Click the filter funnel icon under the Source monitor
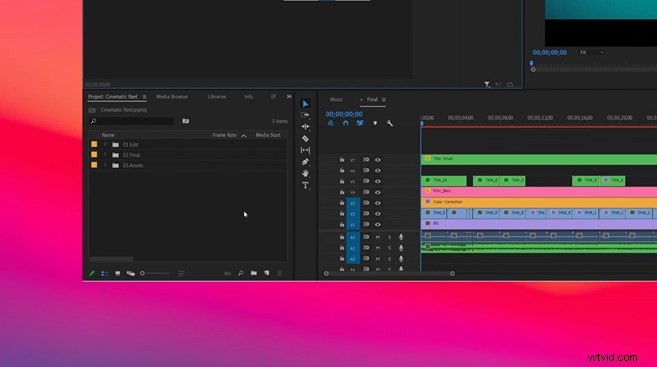 487,84
